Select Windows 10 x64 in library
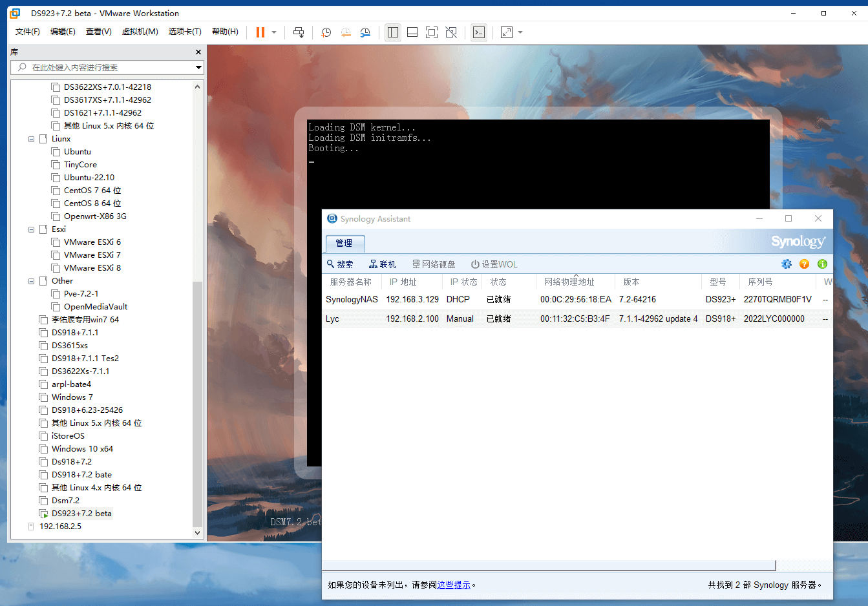The image size is (868, 606). [82, 449]
